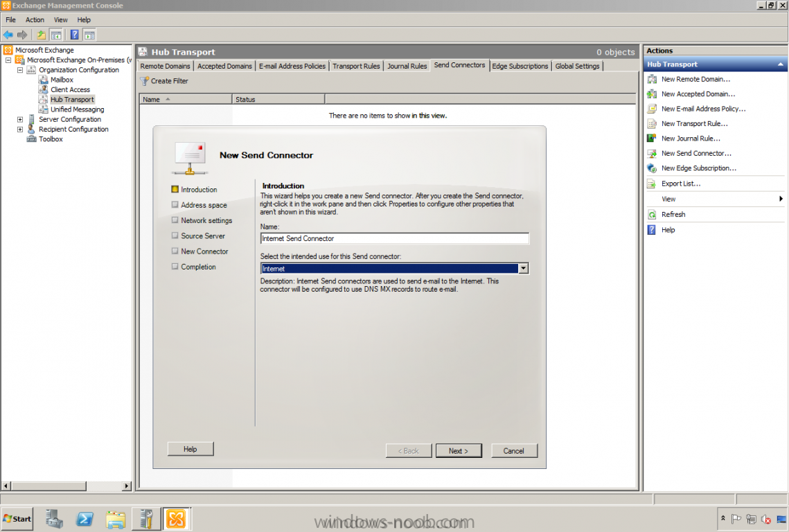Open Windows Explorer folder taskbar icon

coord(116,519)
